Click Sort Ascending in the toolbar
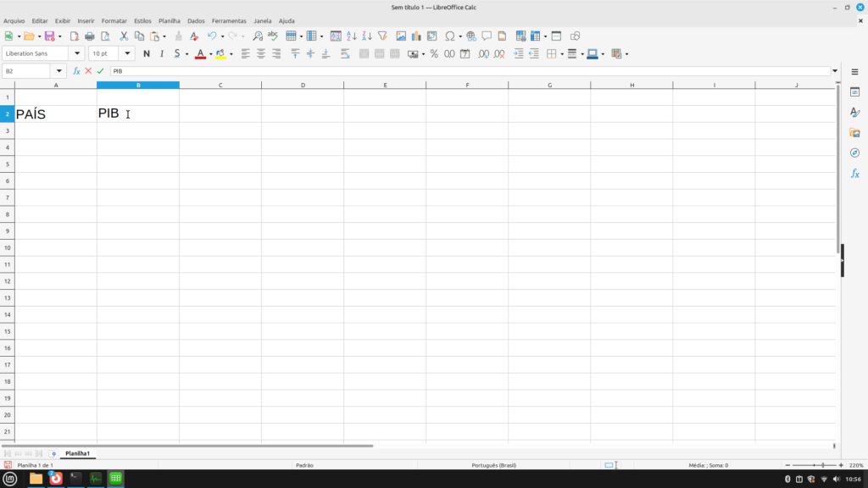 (352, 36)
